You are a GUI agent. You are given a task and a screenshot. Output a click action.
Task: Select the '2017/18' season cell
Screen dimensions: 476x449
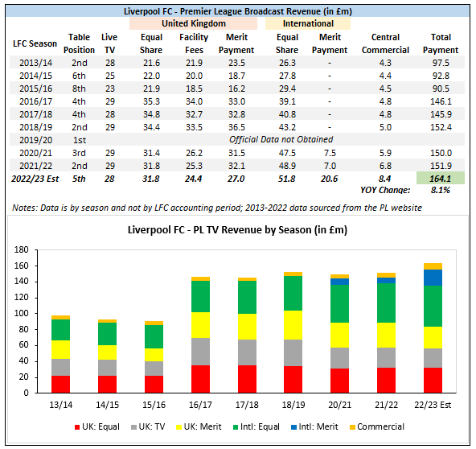36,114
